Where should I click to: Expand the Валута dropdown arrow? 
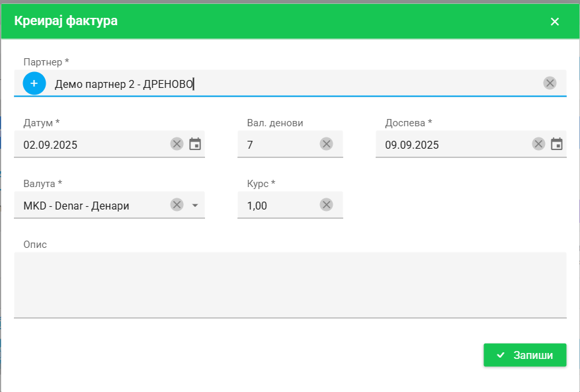pos(194,205)
